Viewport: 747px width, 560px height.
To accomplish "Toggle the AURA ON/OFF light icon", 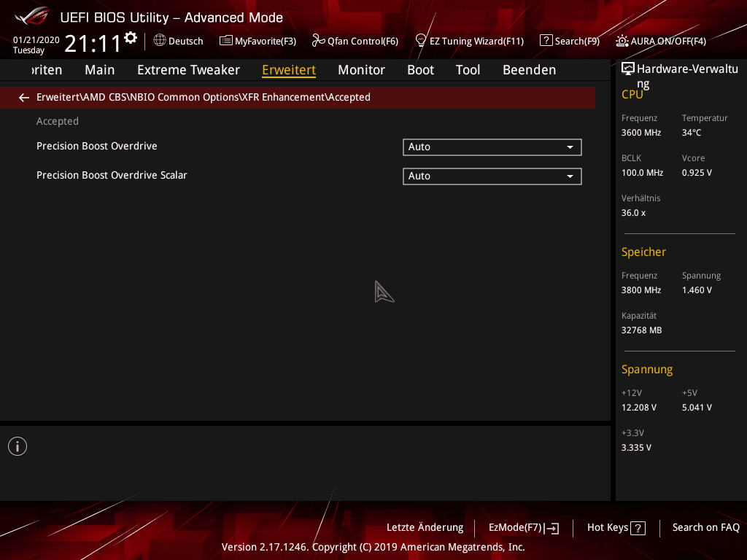I will (x=622, y=41).
